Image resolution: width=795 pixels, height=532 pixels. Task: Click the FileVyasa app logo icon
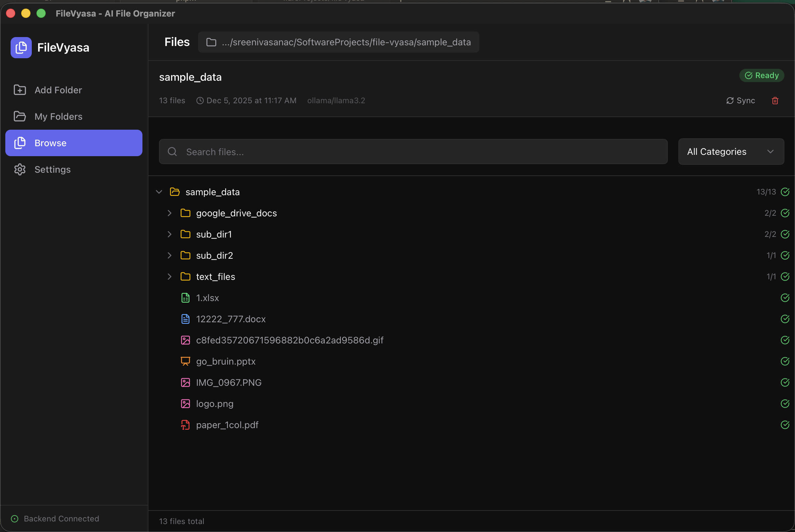coord(21,48)
